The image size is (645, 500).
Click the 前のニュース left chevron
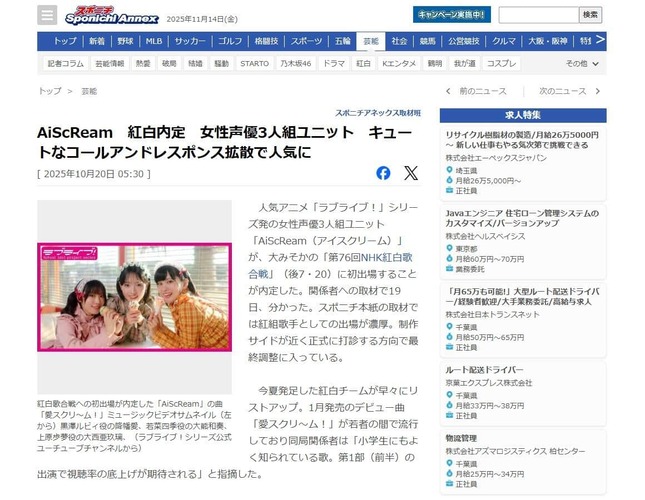[448, 91]
